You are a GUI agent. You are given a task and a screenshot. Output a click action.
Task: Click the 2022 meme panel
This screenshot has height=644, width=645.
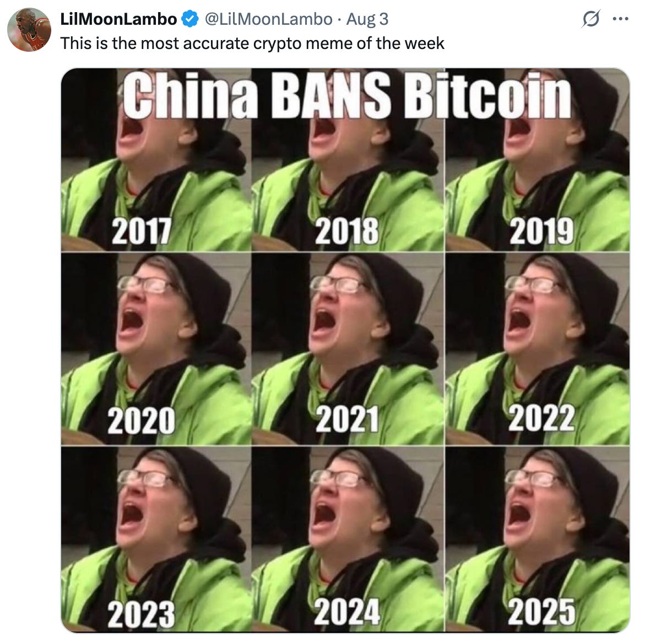(537, 348)
